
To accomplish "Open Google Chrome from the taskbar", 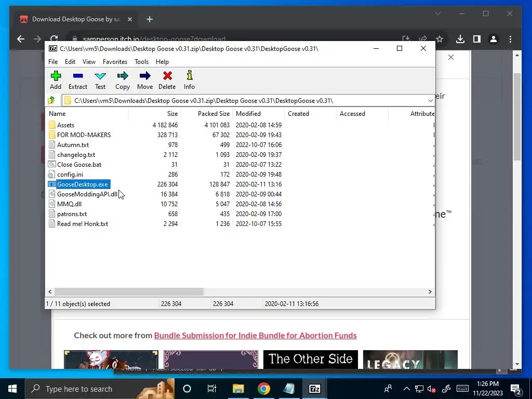I will click(x=263, y=389).
